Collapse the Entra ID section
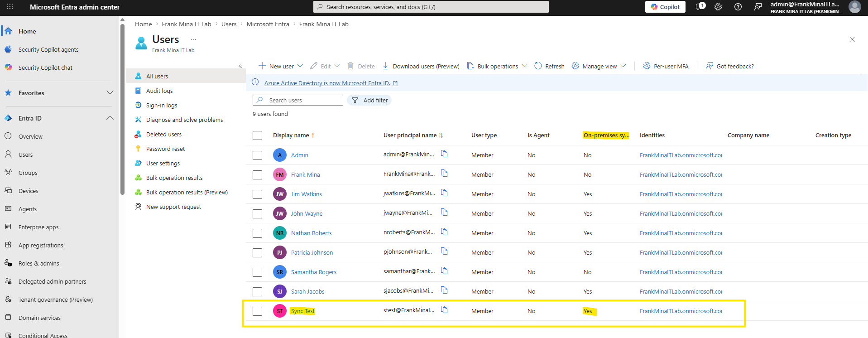The width and height of the screenshot is (868, 338). click(x=110, y=118)
